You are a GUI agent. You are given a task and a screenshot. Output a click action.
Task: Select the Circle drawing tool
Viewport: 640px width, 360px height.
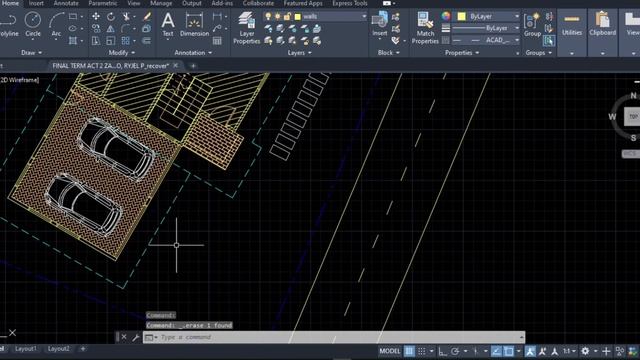[x=33, y=24]
